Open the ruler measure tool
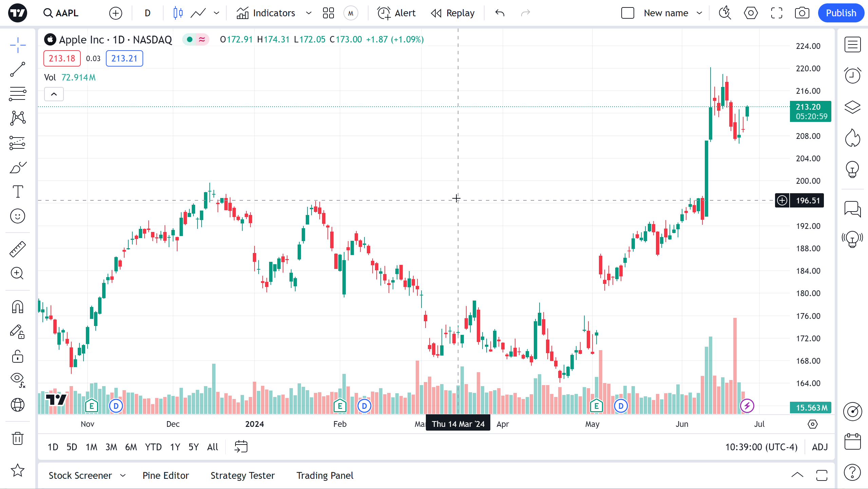This screenshot has height=489, width=868. click(18, 249)
